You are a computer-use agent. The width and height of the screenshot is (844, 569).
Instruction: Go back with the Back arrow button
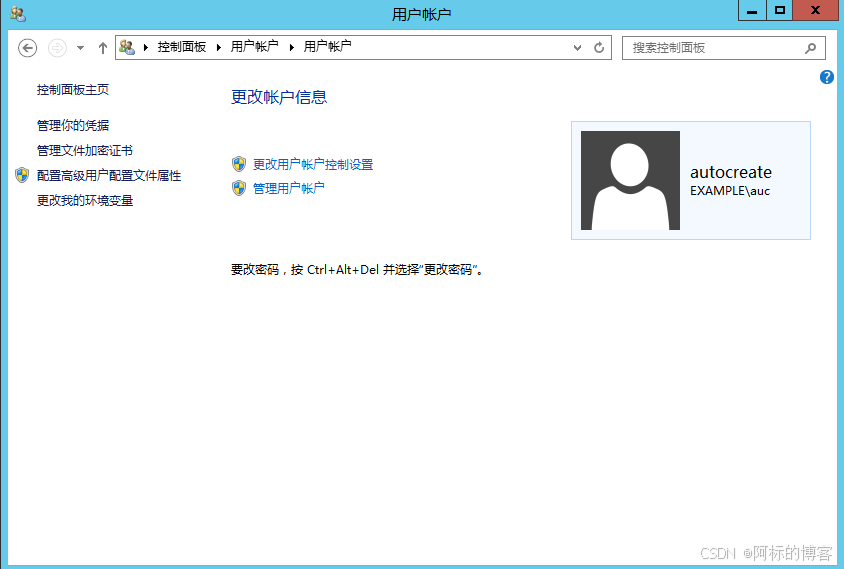[27, 48]
